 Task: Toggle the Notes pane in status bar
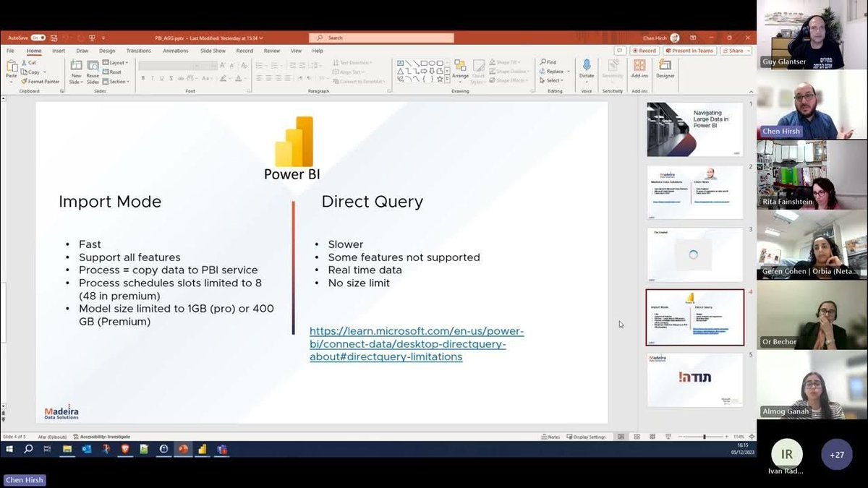click(x=550, y=437)
